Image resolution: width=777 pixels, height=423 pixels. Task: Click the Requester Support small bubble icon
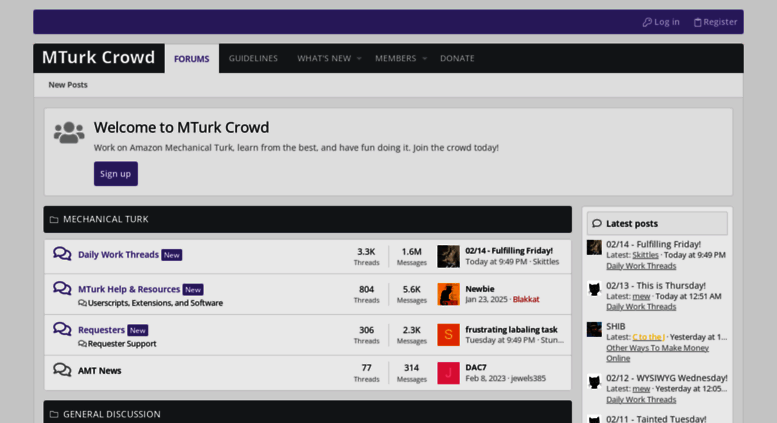(82, 344)
